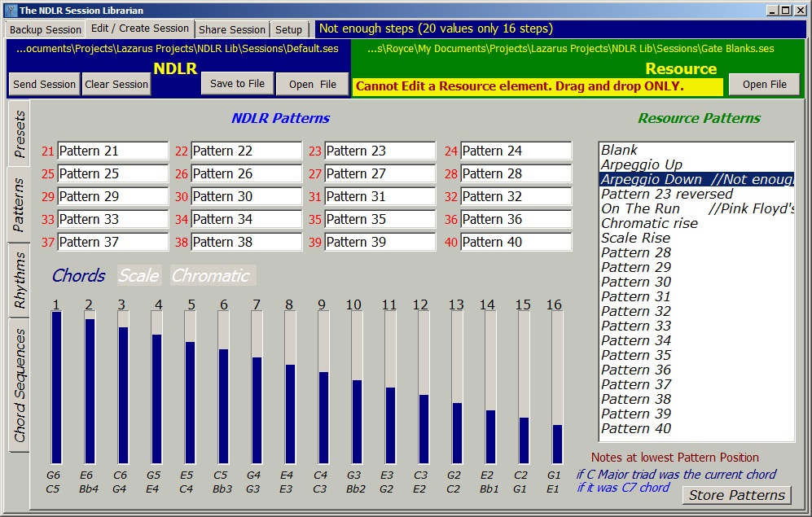Open the Setup tab
This screenshot has height=517, width=812.
click(x=288, y=29)
